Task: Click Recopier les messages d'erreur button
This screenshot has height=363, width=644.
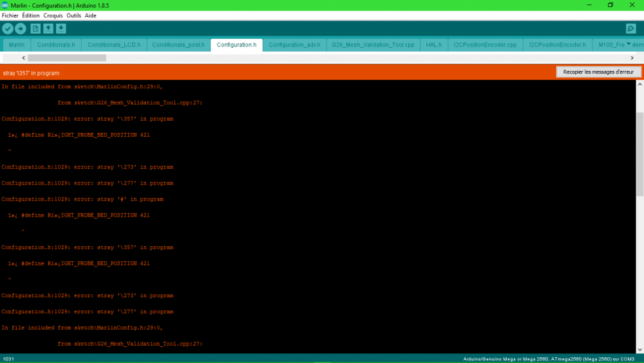Action: coord(598,72)
